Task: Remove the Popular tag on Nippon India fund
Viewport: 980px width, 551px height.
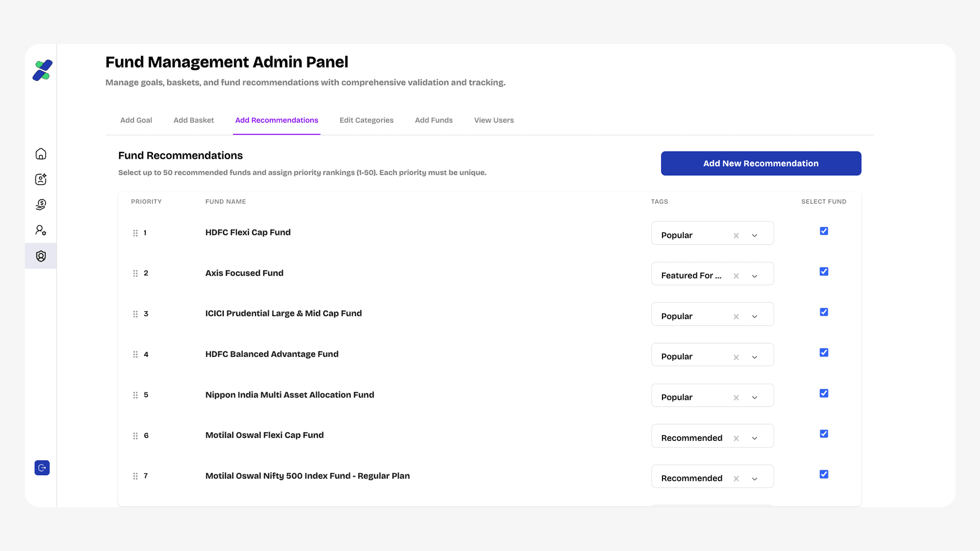Action: [x=736, y=398]
